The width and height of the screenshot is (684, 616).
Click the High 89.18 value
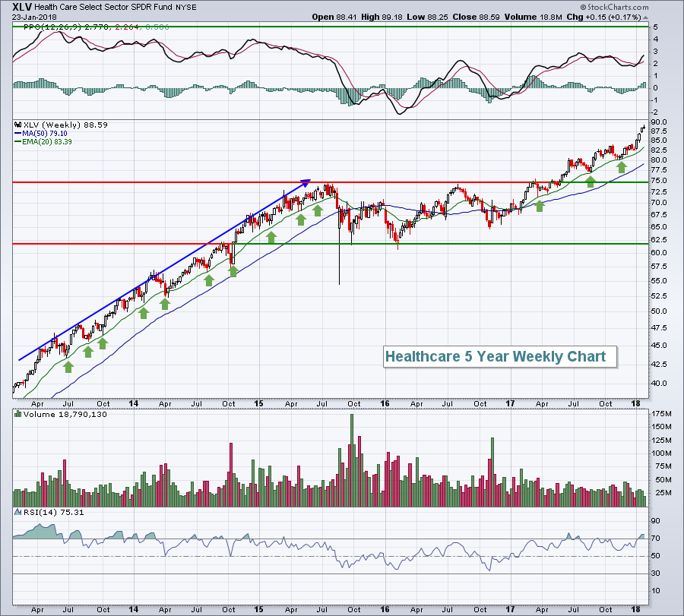click(382, 17)
